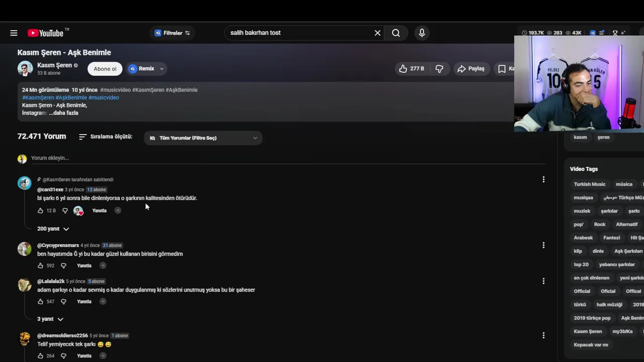Open more options for @Cıycıyprensmars comment
The height and width of the screenshot is (362, 644).
(x=543, y=245)
